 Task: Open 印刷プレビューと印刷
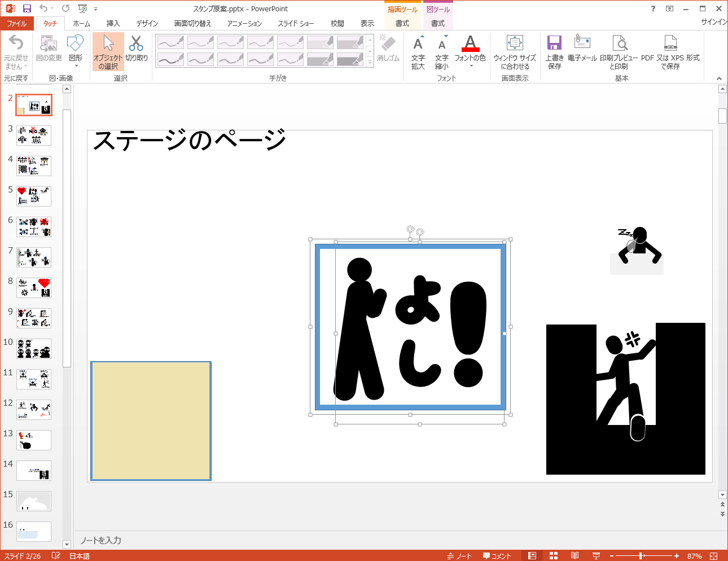tap(620, 50)
